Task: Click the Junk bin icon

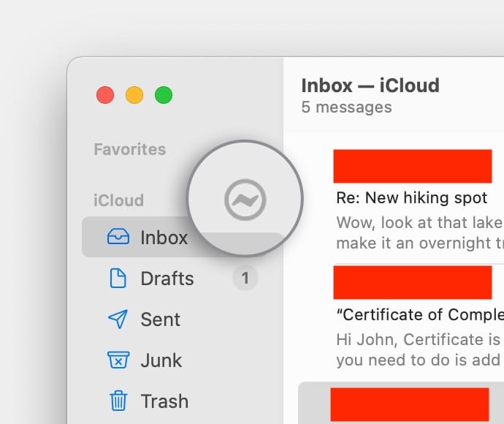Action: click(118, 360)
